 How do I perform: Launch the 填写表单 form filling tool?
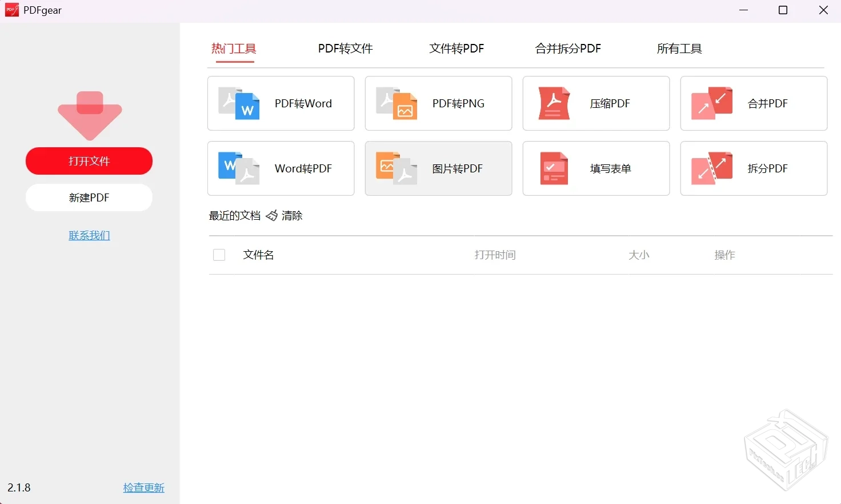(x=596, y=168)
